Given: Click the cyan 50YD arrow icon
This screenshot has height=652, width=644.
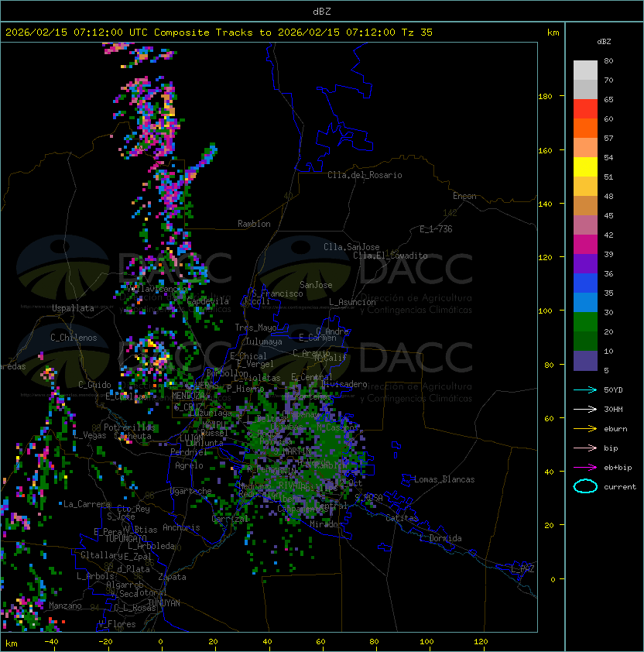Looking at the screenshot, I should pos(585,390).
